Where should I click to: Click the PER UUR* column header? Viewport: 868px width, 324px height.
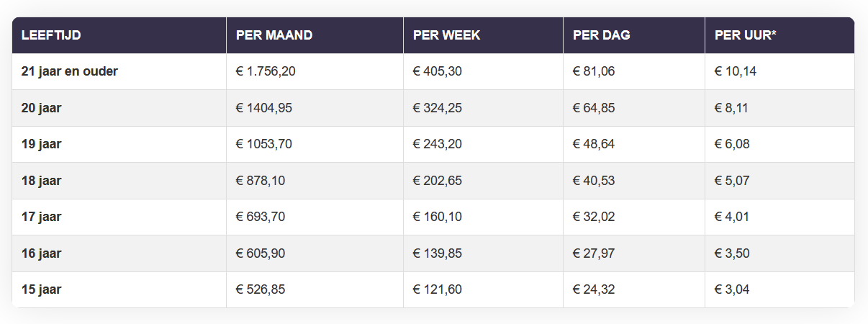pyautogui.click(x=746, y=35)
